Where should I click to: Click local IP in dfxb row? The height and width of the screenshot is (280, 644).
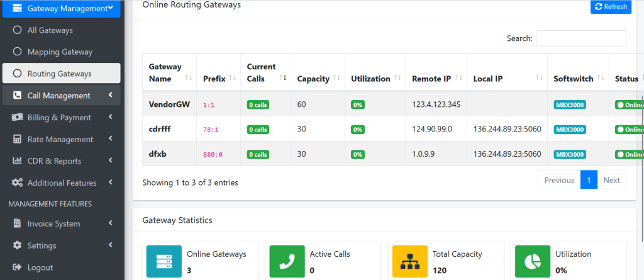click(508, 154)
